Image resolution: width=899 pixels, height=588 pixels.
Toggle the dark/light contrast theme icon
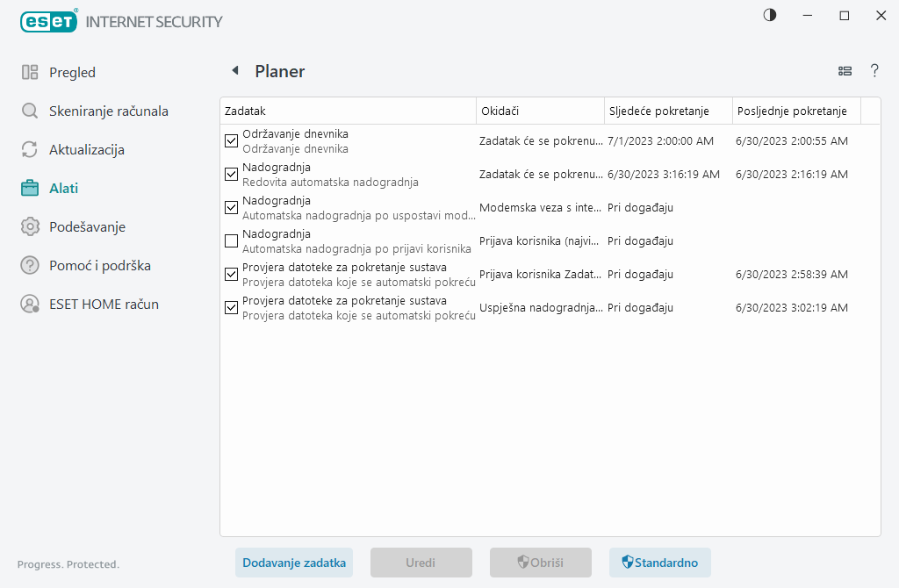[x=770, y=16]
